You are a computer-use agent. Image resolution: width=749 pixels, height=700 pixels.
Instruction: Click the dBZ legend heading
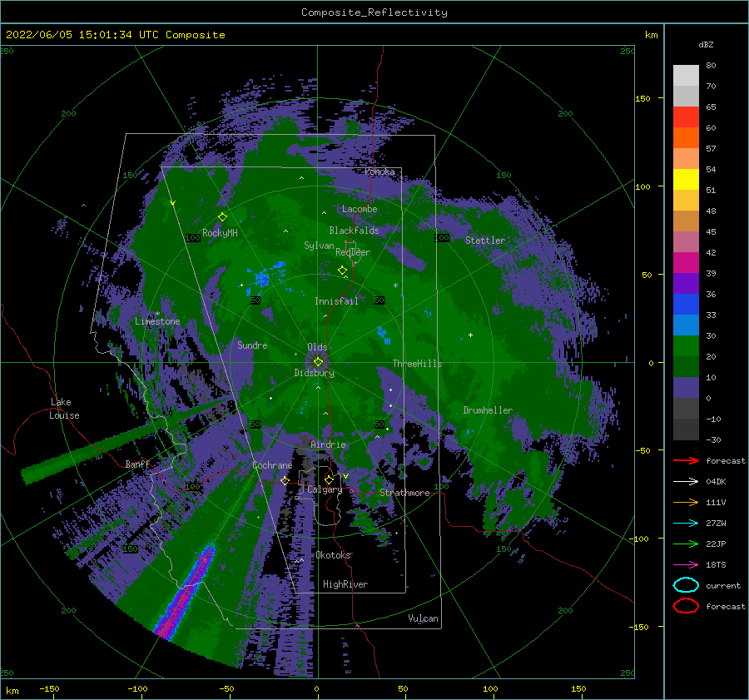coord(706,44)
